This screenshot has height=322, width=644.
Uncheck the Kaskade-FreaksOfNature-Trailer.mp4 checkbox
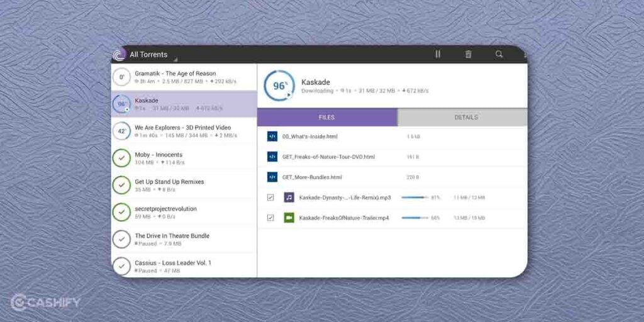(x=270, y=218)
